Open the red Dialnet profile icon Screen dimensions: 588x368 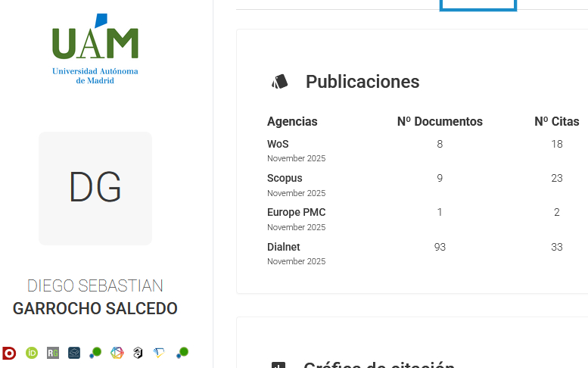[x=9, y=353]
